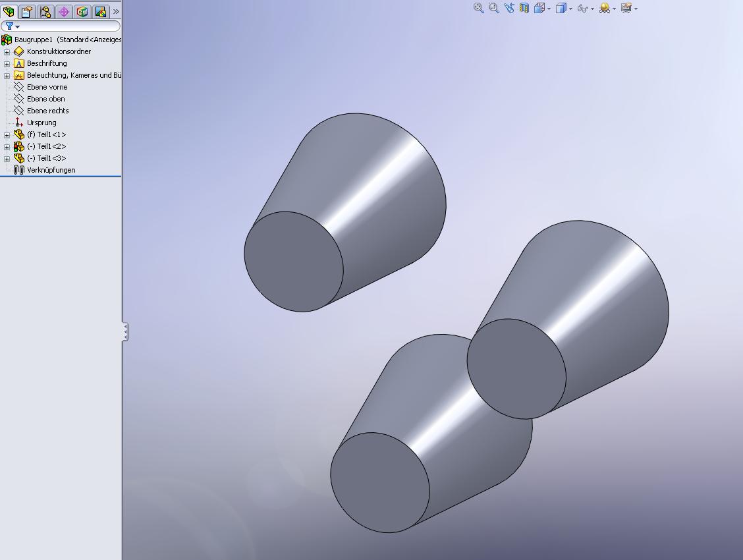This screenshot has width=743, height=560.
Task: Select the Ebene vorne plane
Action: pyautogui.click(x=47, y=87)
